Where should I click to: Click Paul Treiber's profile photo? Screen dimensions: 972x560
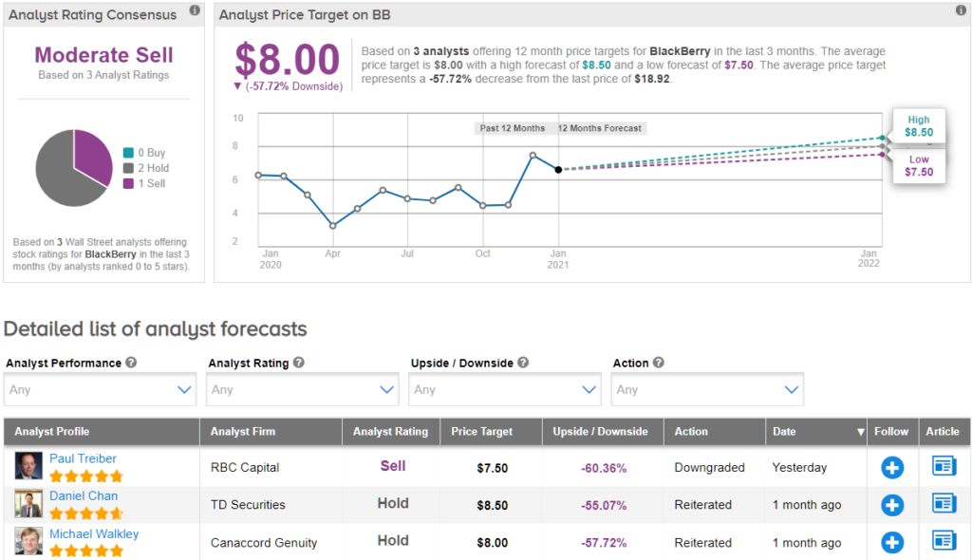pos(28,466)
